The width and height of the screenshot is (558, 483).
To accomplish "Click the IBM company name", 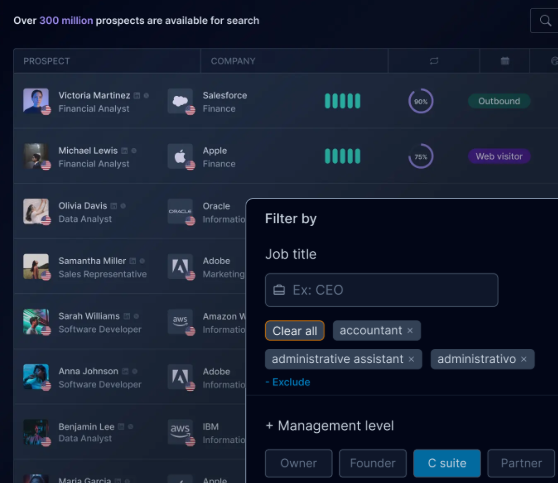I will tap(211, 427).
